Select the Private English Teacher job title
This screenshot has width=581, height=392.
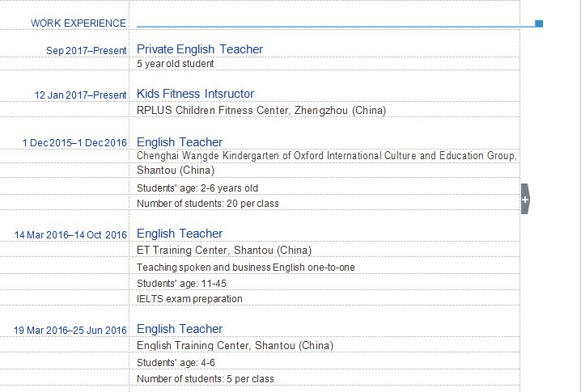pyautogui.click(x=200, y=49)
